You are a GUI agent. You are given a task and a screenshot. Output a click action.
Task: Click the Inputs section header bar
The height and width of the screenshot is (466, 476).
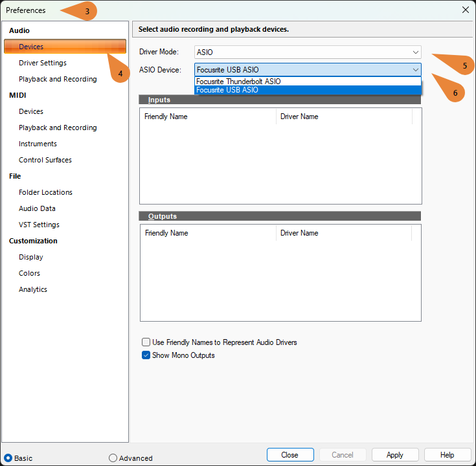280,100
